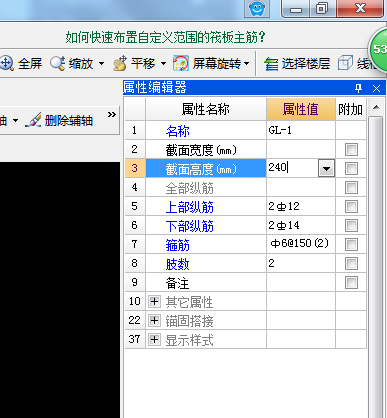Select the 箍筋 property label

[x=178, y=245]
